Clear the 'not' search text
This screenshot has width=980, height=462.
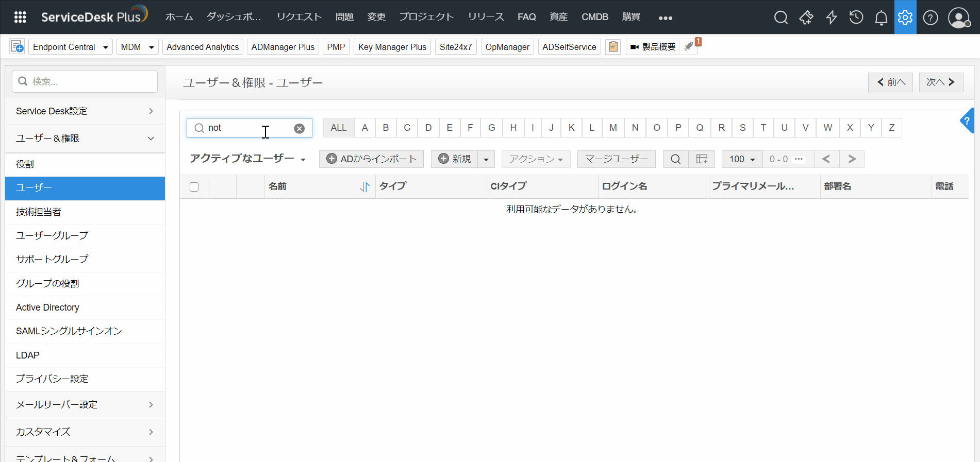pyautogui.click(x=299, y=128)
